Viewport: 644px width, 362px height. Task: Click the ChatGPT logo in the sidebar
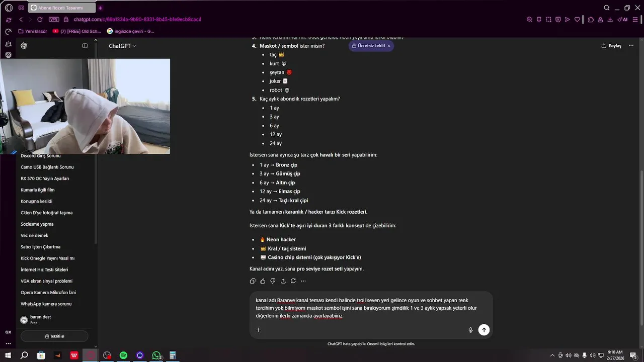pyautogui.click(x=24, y=46)
